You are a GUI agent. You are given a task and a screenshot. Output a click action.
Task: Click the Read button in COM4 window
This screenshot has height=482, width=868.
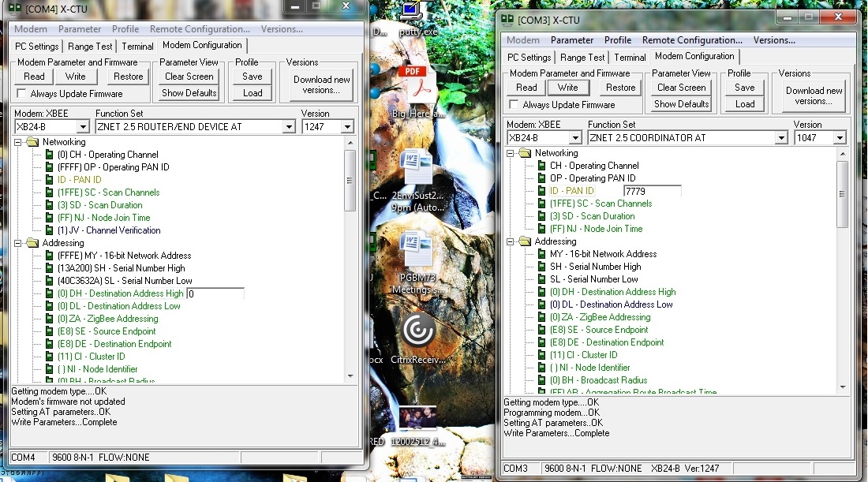pos(34,77)
